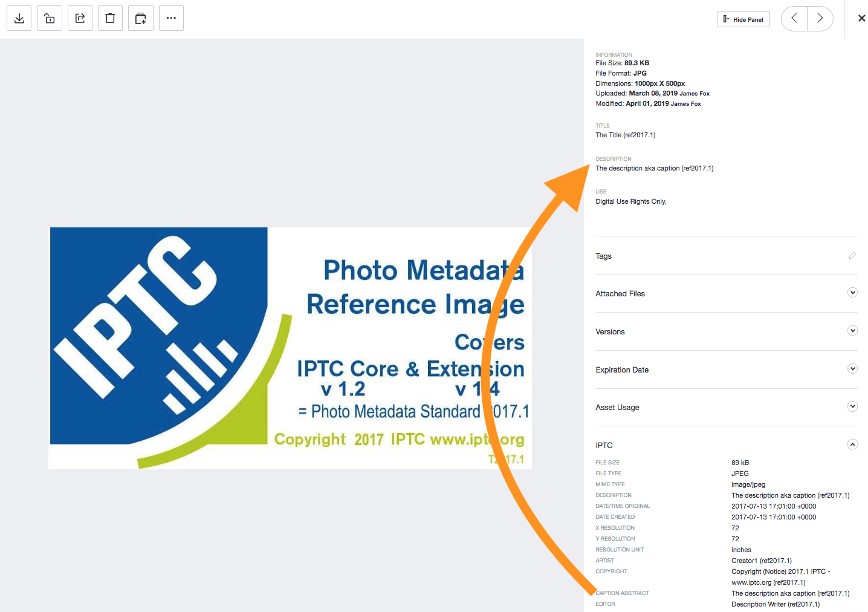Click the Tags section label

point(603,256)
